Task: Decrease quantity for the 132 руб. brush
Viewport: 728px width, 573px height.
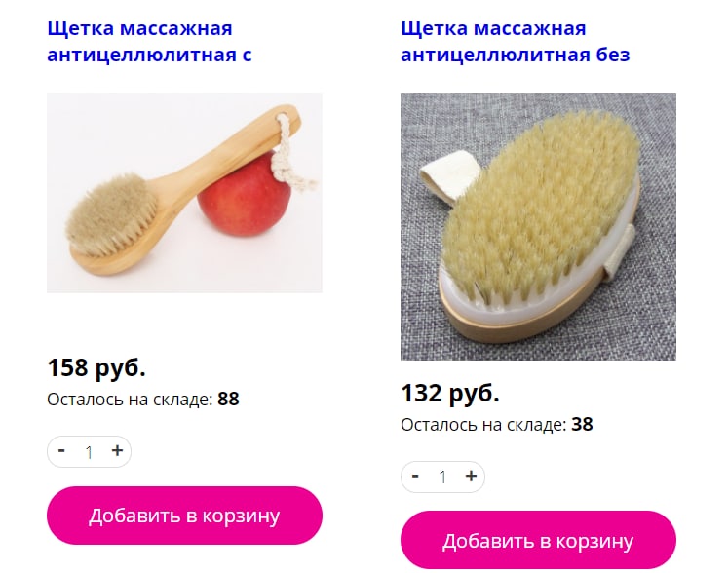Action: pos(415,476)
